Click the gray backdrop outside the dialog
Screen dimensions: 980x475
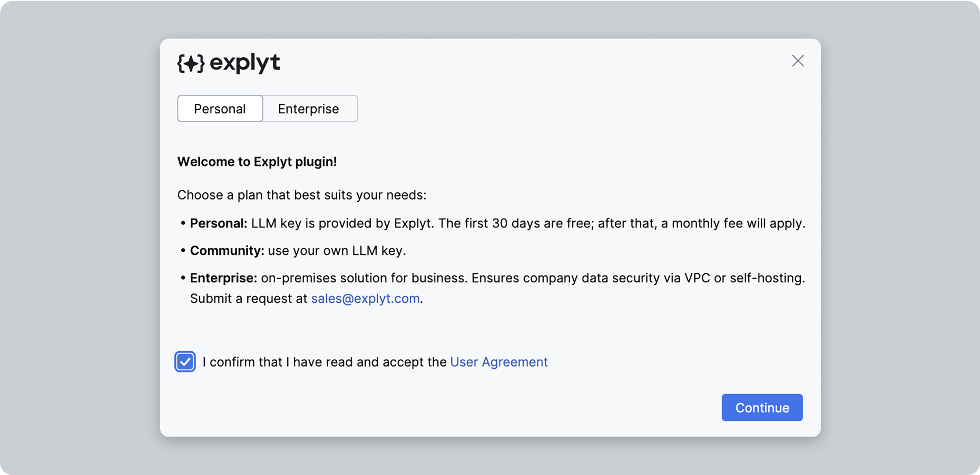79,237
